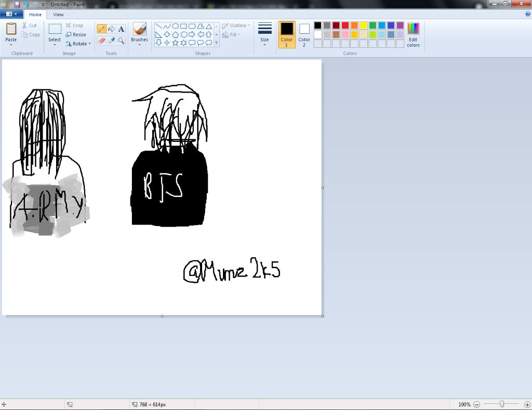
Task: Select the Eraser tool
Action: pyautogui.click(x=101, y=41)
